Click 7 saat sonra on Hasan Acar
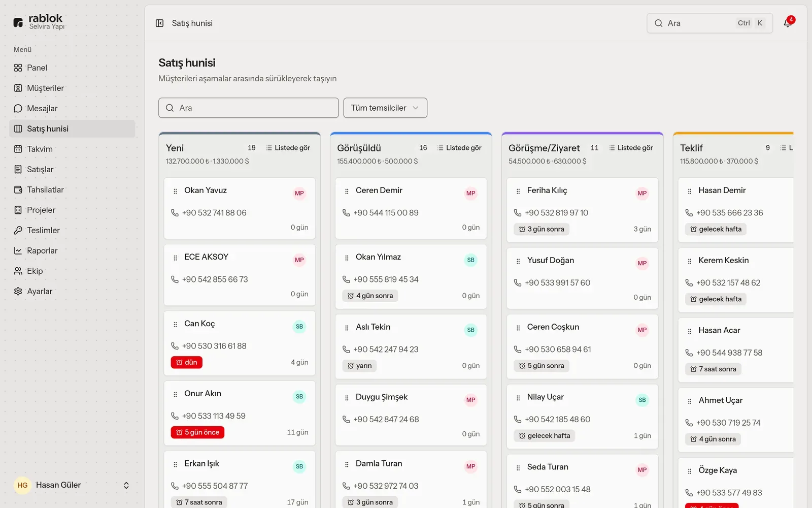The image size is (812, 508). 714,369
